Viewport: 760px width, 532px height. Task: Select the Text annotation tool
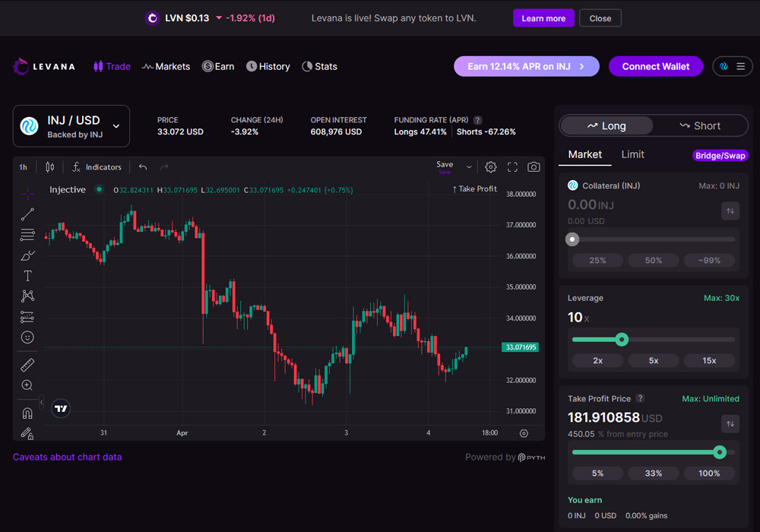click(27, 276)
